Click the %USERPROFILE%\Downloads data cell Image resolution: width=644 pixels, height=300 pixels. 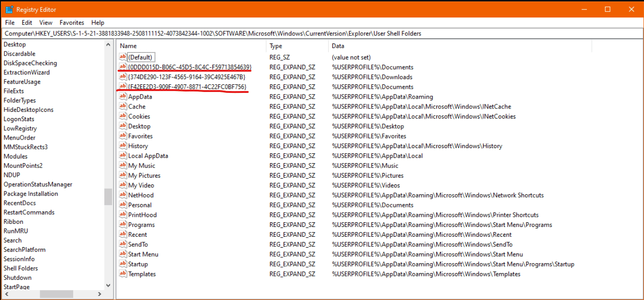click(372, 77)
